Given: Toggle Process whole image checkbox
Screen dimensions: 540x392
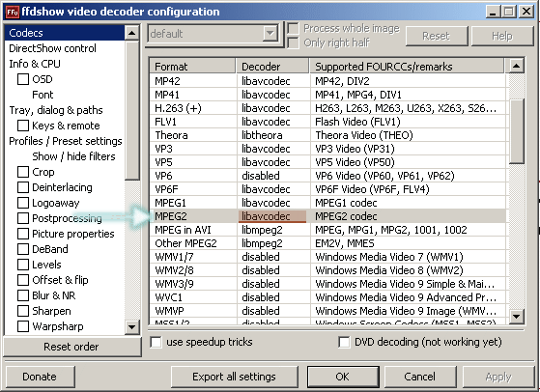Looking at the screenshot, I should coord(293,28).
